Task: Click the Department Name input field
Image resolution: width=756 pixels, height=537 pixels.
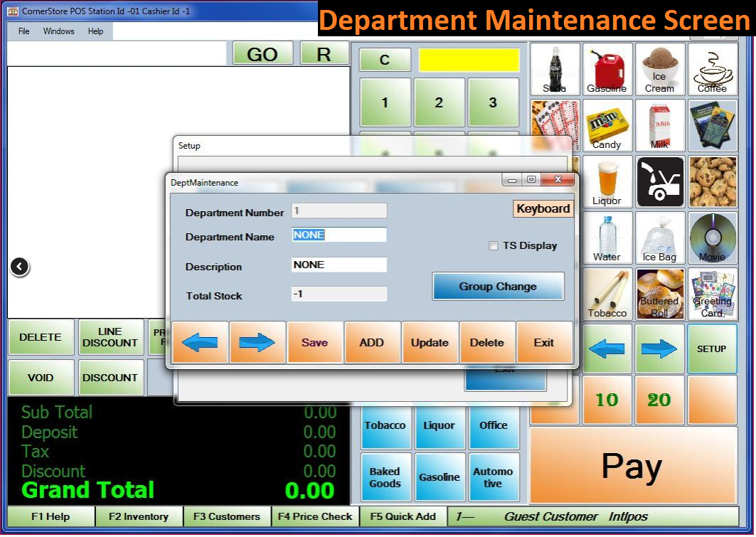Action: pyautogui.click(x=339, y=235)
